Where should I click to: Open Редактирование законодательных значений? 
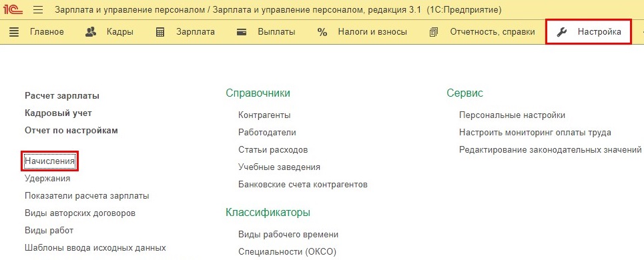coord(551,150)
